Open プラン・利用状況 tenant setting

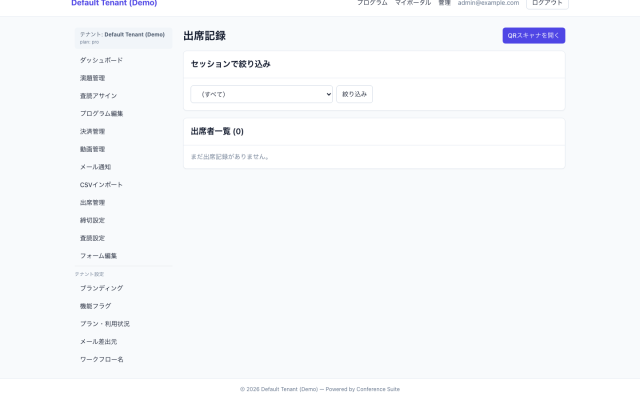123,324
